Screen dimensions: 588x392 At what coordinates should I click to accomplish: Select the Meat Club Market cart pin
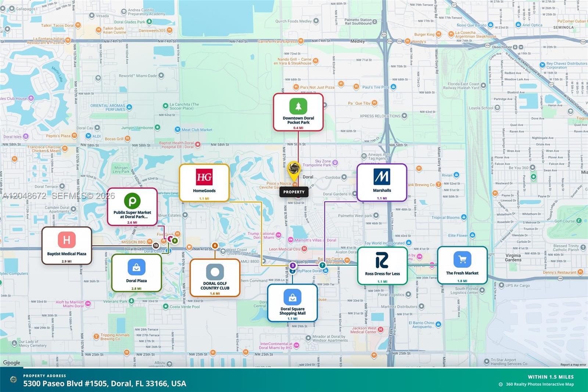178,129
